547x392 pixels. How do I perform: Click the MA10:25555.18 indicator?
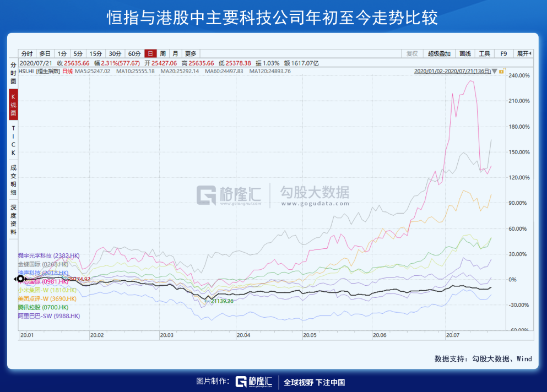136,71
